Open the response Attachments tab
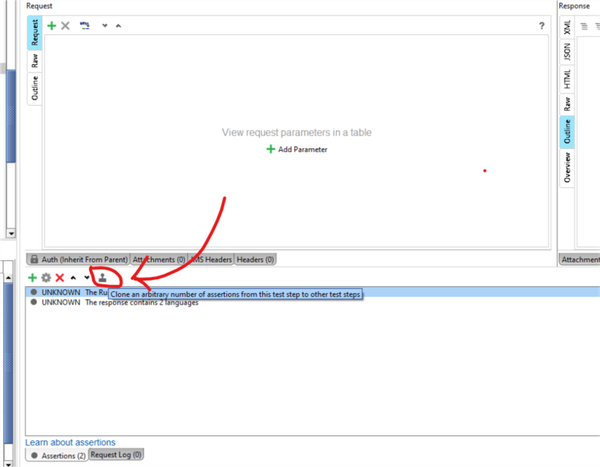600x467 pixels. coord(579,259)
